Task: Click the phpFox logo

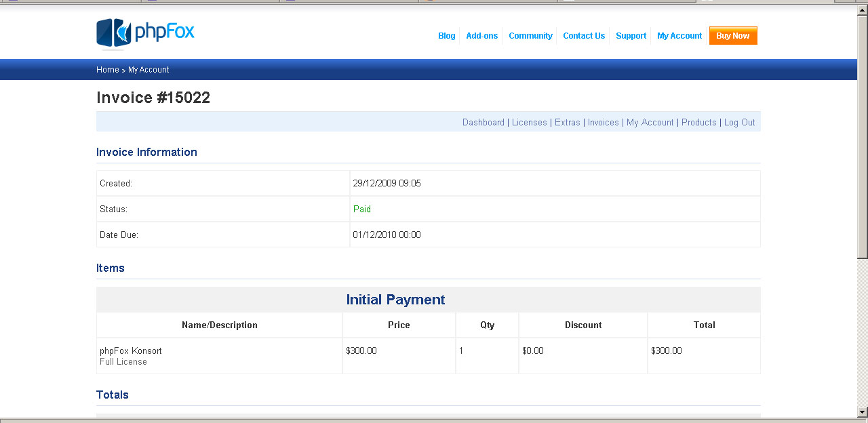Action: pos(145,33)
